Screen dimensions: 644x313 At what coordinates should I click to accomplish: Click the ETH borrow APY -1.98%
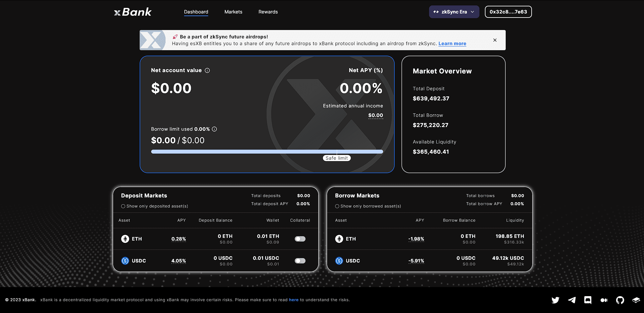(416, 239)
